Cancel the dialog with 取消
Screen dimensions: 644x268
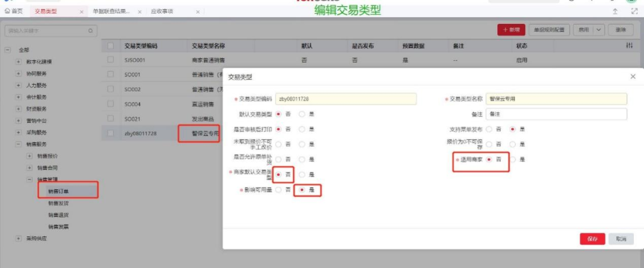click(x=621, y=239)
